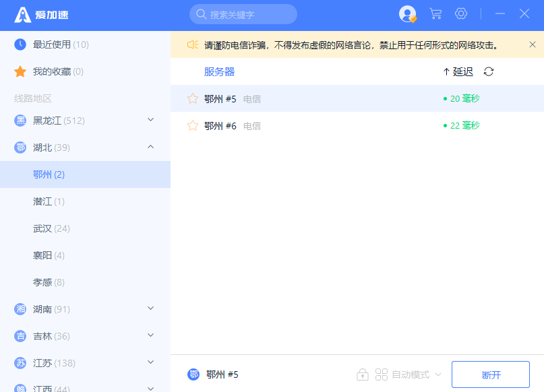Open 我的收藏 favorites list
Image resolution: width=544 pixels, height=392 pixels.
(x=58, y=71)
